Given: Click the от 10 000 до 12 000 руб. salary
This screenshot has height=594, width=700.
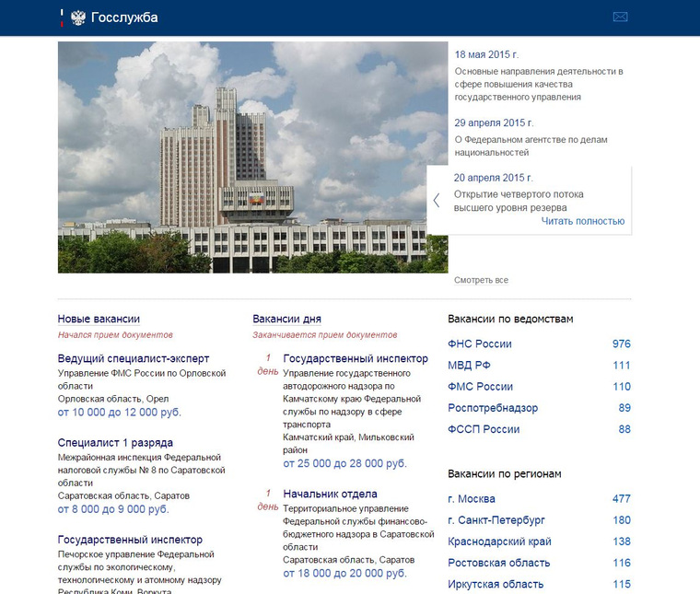Looking at the screenshot, I should 119,412.
